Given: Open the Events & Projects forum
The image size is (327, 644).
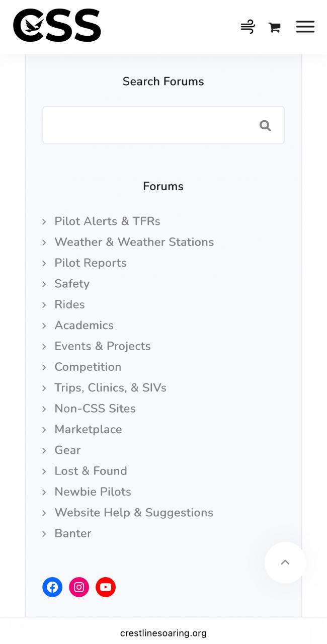Looking at the screenshot, I should (x=103, y=346).
